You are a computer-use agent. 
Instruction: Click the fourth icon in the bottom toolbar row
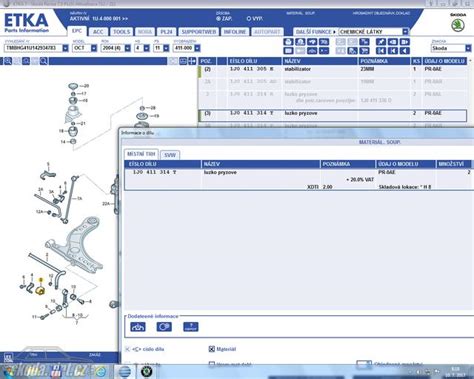coord(324,51)
